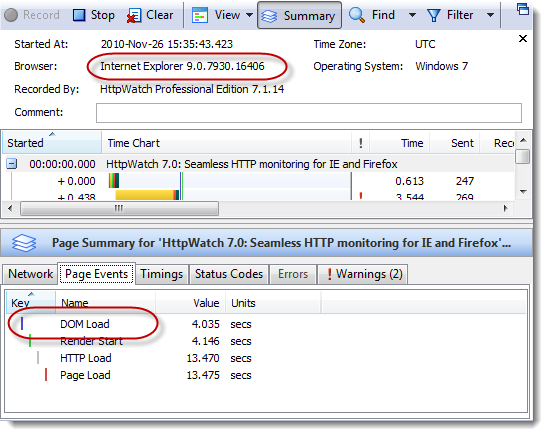
Task: Click the blue DOM Load key marker
Action: tap(22, 323)
